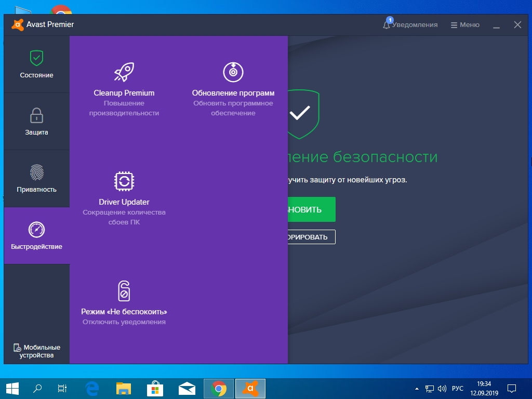Open Task View in taskbar
The image size is (532, 399).
coord(62,389)
